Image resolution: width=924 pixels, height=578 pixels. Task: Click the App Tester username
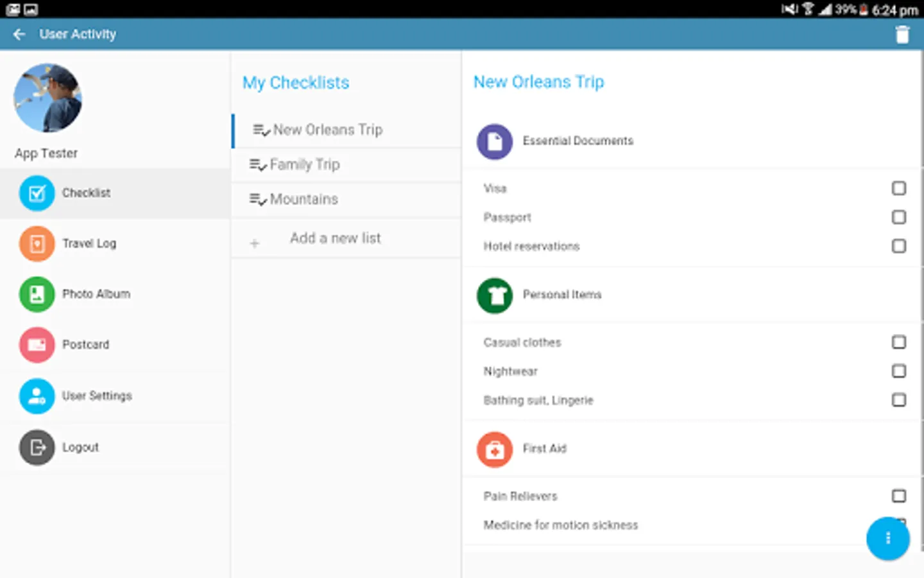46,153
